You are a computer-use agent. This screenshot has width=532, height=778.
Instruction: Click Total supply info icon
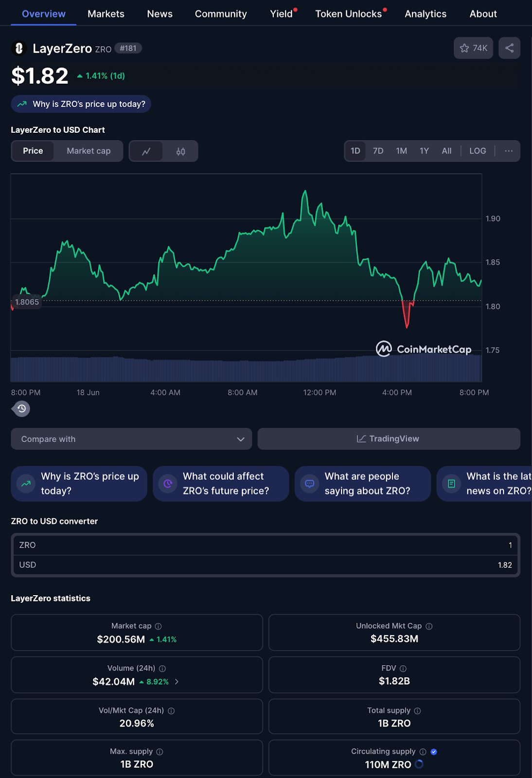coord(417,711)
